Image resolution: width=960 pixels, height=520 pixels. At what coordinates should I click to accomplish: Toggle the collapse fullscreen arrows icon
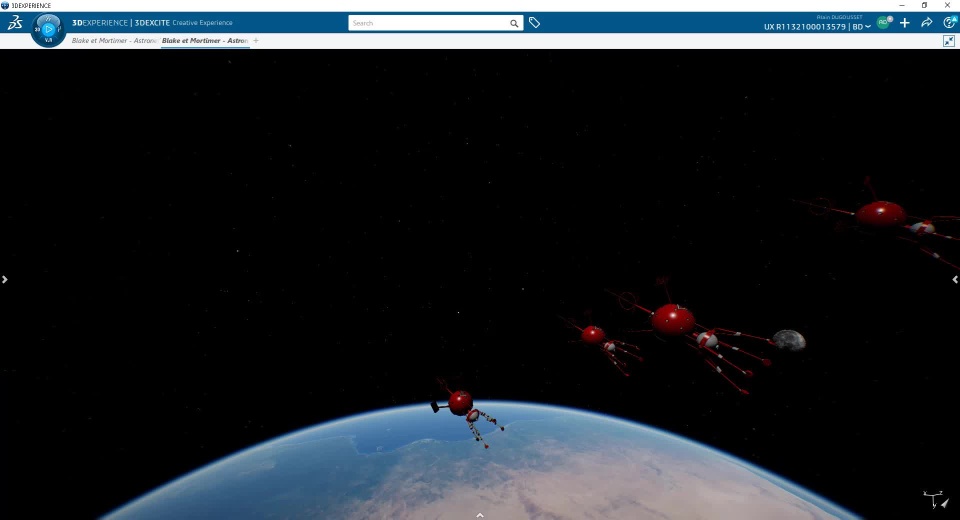pos(949,41)
